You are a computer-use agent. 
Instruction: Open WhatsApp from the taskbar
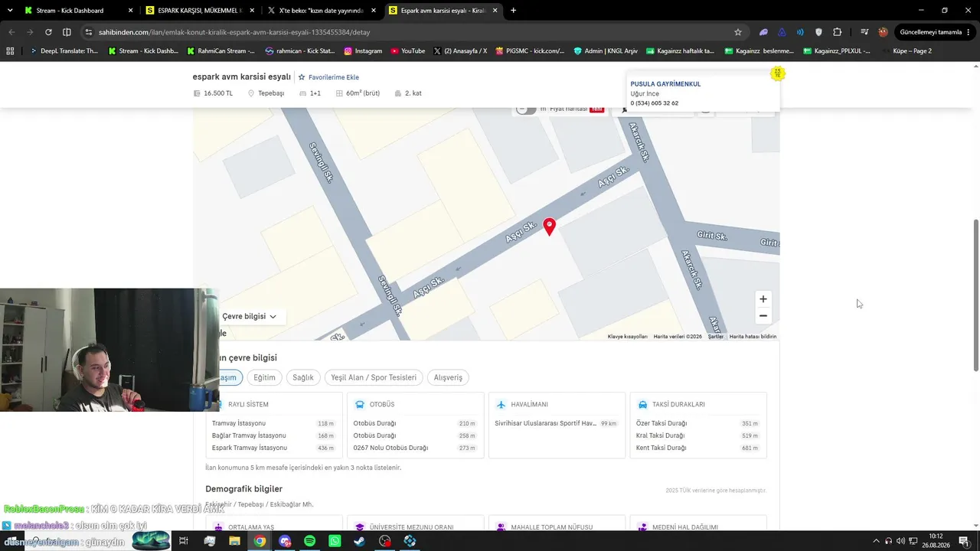pyautogui.click(x=335, y=541)
